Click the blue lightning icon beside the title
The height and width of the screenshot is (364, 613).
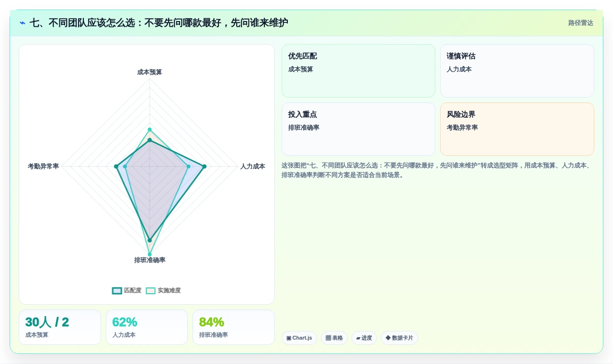click(23, 23)
